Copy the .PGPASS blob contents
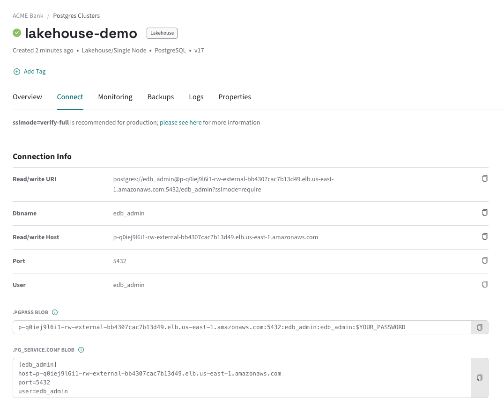This screenshot has width=504, height=420. 479,327
